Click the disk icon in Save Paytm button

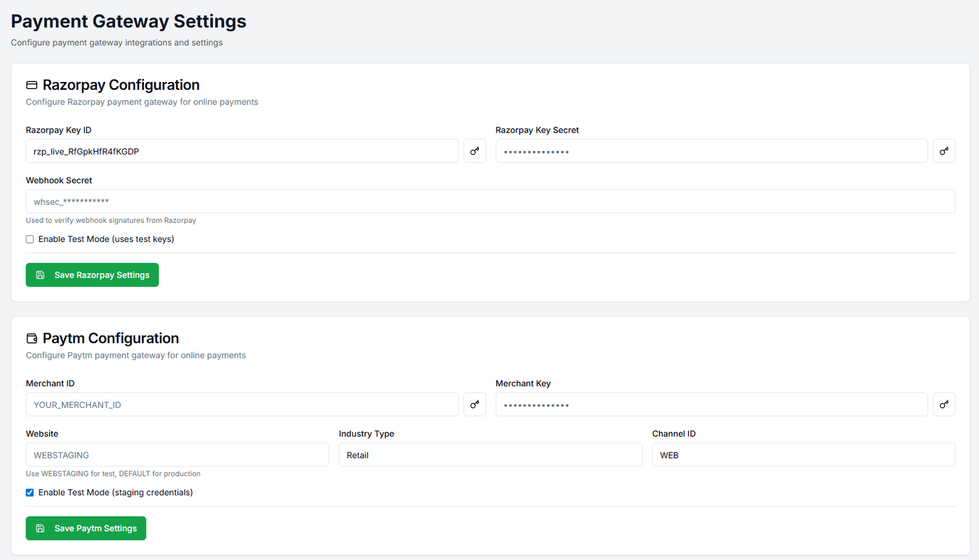[x=40, y=528]
